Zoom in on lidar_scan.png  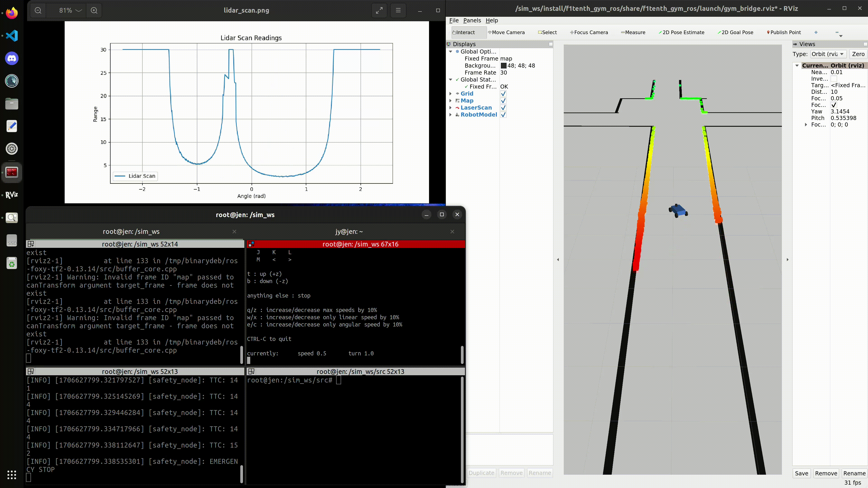pos(94,10)
